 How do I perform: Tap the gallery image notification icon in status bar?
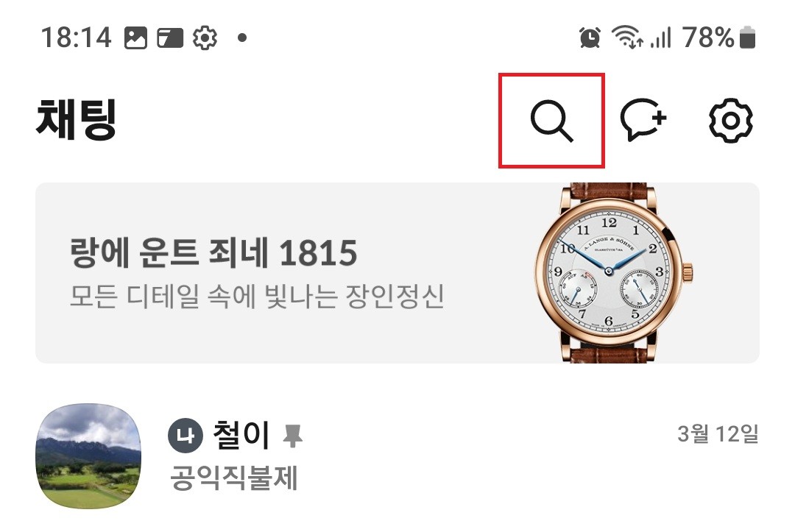coord(136,38)
